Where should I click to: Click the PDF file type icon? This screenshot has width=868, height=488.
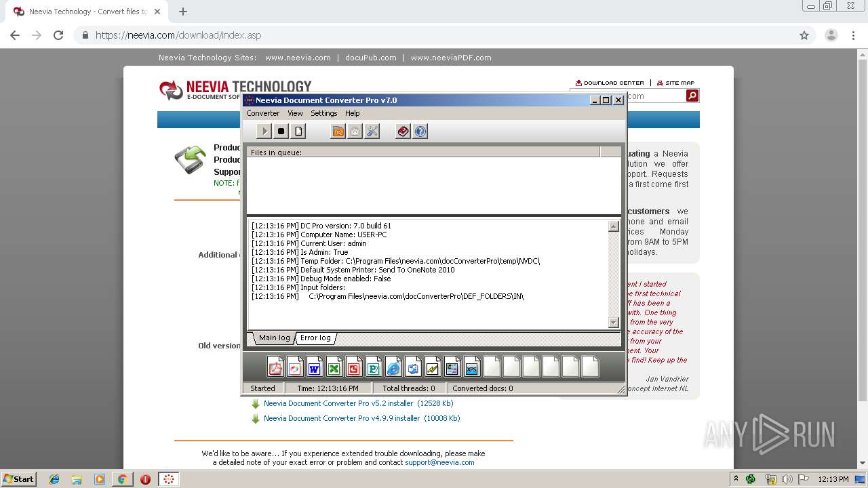[x=275, y=367]
